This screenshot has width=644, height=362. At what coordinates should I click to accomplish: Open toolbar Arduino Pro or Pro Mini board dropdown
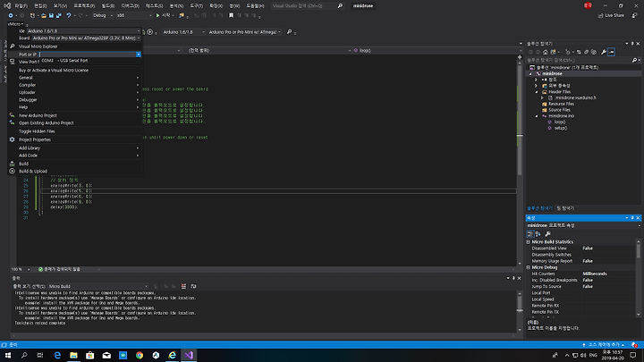coord(245,32)
